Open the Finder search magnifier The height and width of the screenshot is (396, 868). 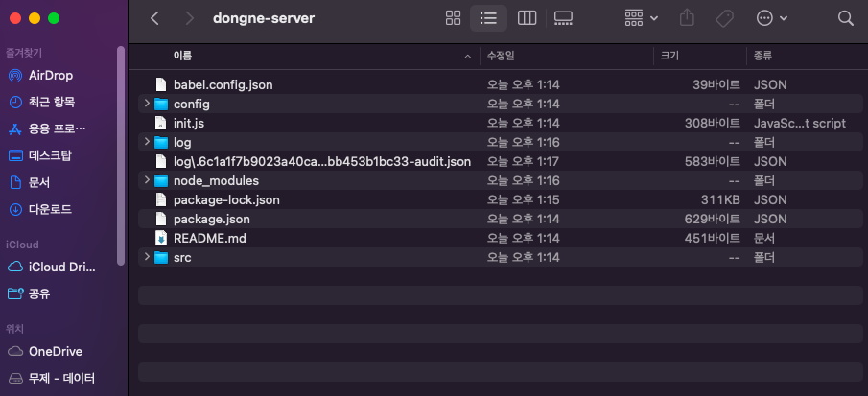click(x=845, y=18)
